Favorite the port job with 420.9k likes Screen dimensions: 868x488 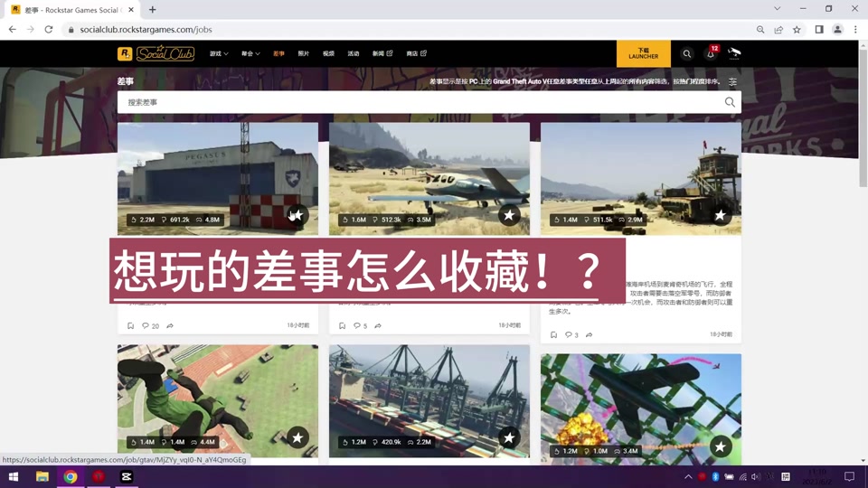[509, 437]
